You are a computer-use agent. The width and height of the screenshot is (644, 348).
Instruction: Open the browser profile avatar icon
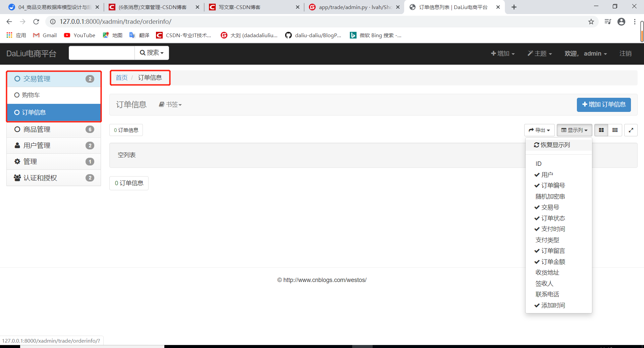point(621,22)
